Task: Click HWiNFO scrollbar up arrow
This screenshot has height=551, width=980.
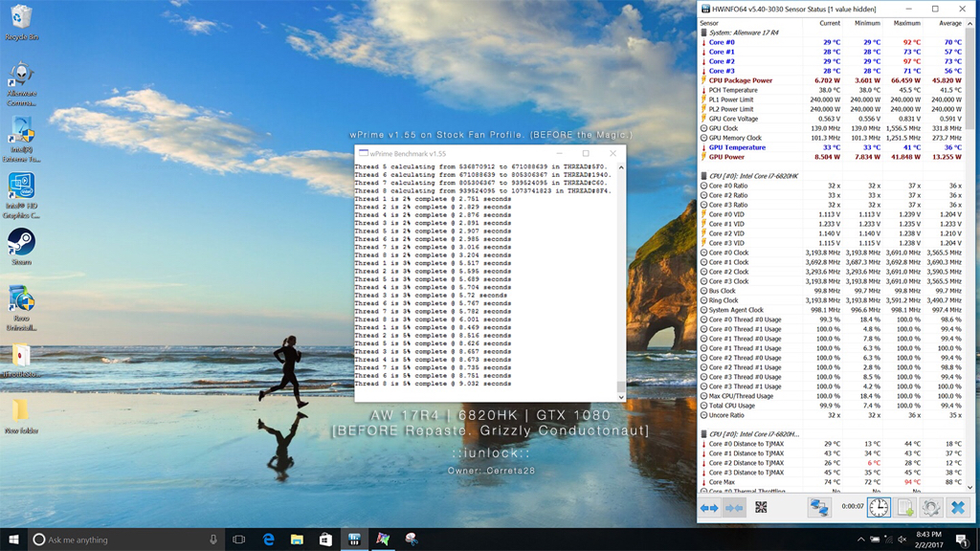Action: 970,24
